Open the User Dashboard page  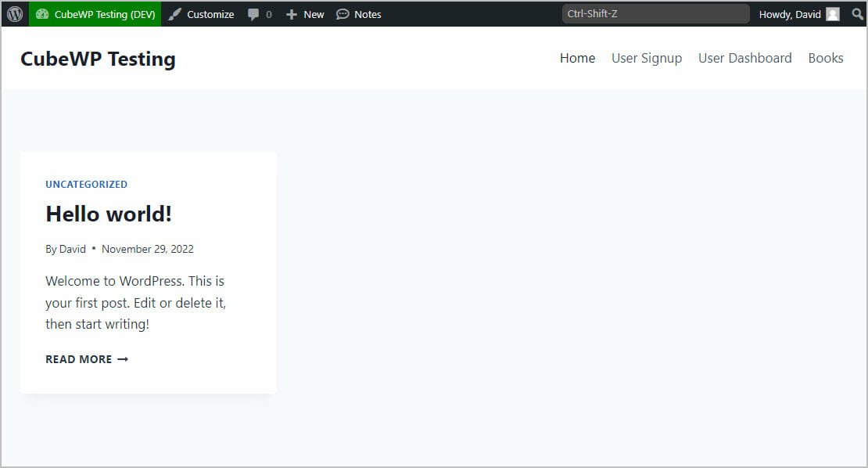point(744,58)
